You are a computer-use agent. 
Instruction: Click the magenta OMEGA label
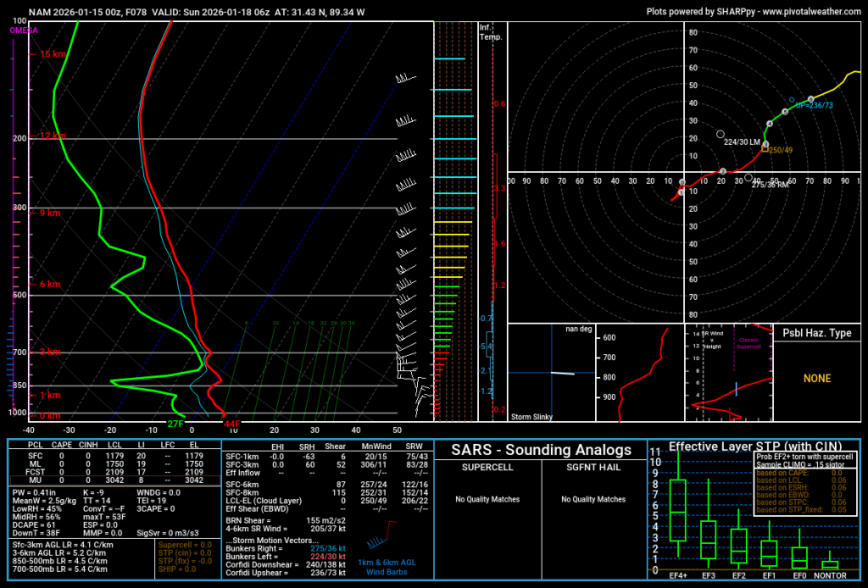click(24, 30)
